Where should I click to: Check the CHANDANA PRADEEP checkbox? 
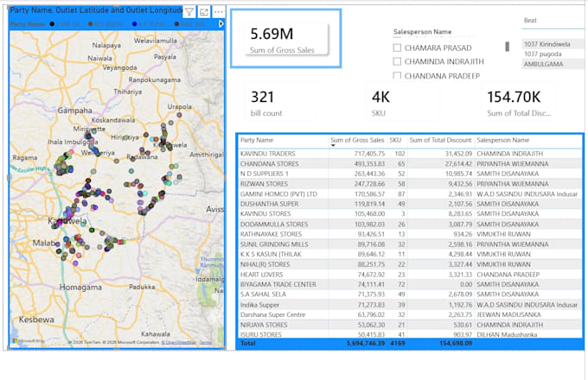pos(397,75)
